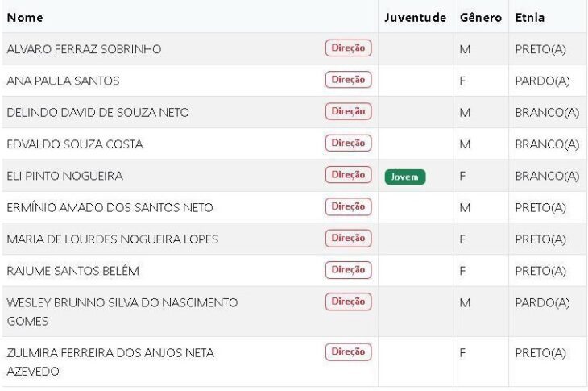Viewport: 588px width, 391px height.
Task: Click Direção badge beside Raiume Santos Belém
Action: tap(348, 269)
